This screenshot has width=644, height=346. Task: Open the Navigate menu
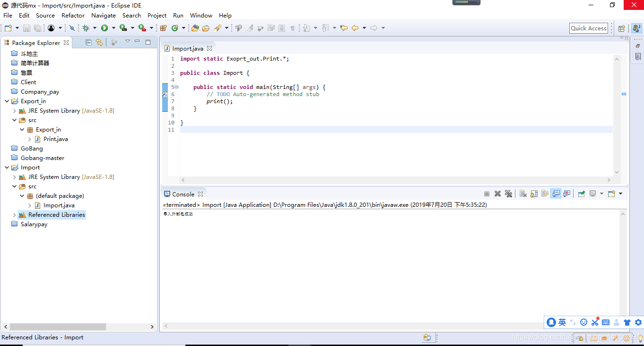(x=104, y=15)
